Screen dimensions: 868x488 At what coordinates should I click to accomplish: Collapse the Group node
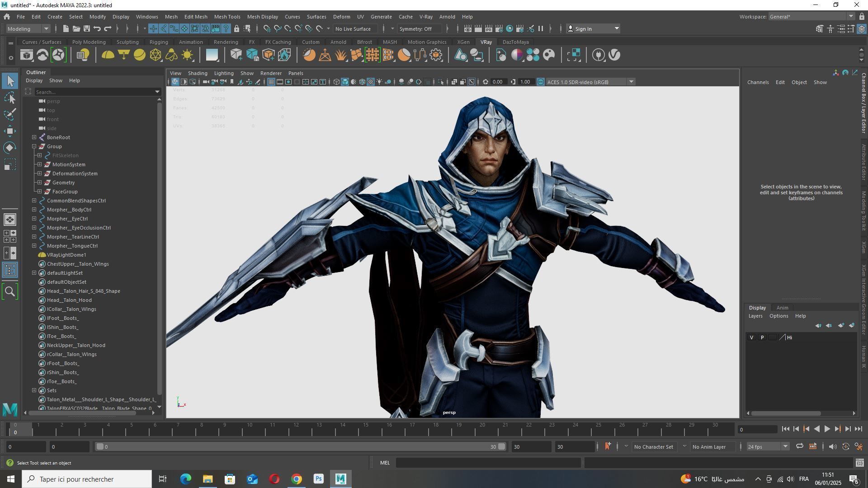34,146
